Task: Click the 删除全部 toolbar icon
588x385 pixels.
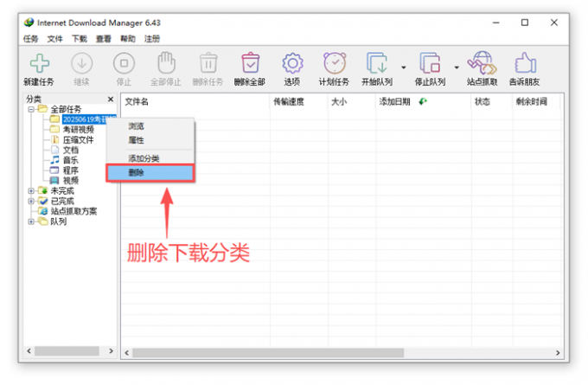Action: pyautogui.click(x=250, y=62)
